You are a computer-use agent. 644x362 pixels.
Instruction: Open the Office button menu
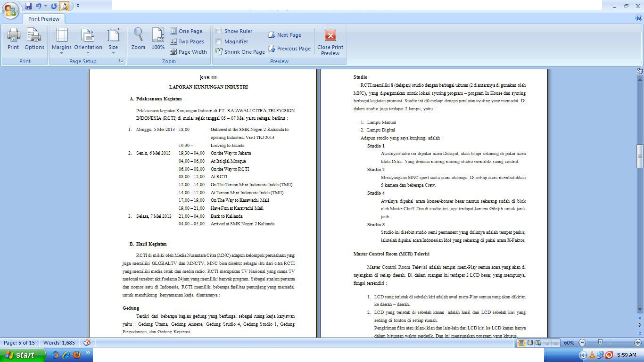click(x=10, y=10)
